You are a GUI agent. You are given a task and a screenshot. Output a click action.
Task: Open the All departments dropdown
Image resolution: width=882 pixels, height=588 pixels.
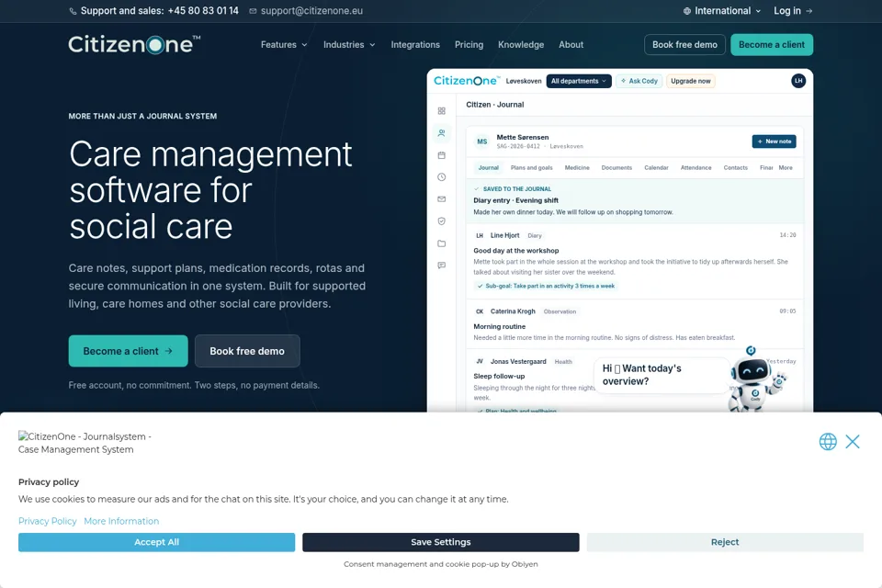(579, 81)
